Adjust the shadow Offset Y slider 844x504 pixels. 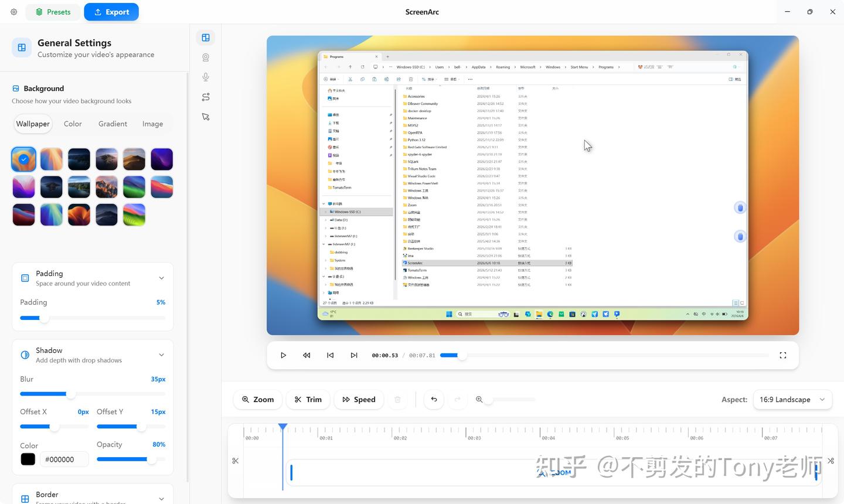[131, 427]
